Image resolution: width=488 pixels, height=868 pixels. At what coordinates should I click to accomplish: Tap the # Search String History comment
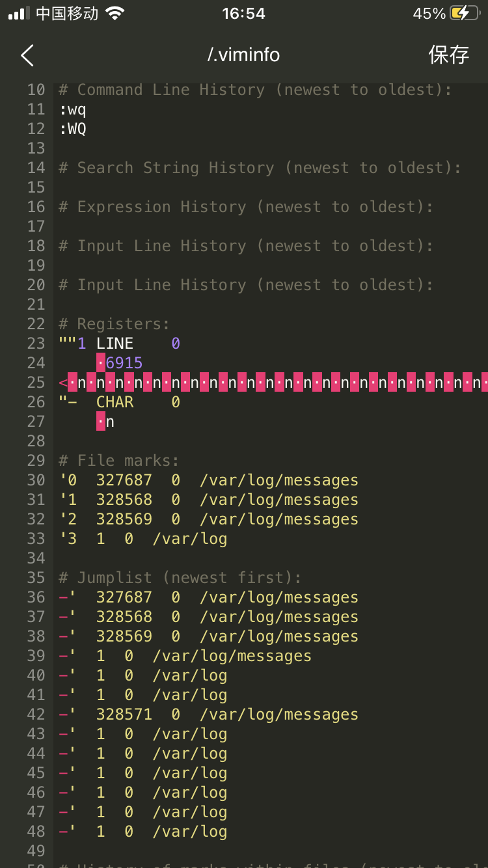click(x=260, y=168)
